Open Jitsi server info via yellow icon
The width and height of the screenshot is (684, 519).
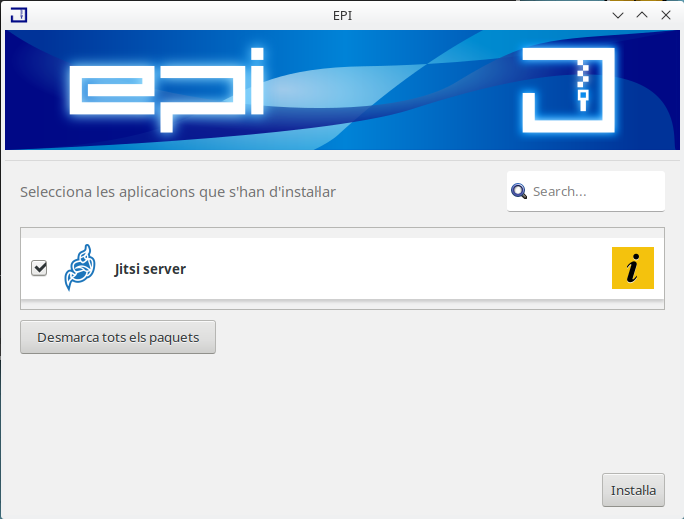point(633,268)
